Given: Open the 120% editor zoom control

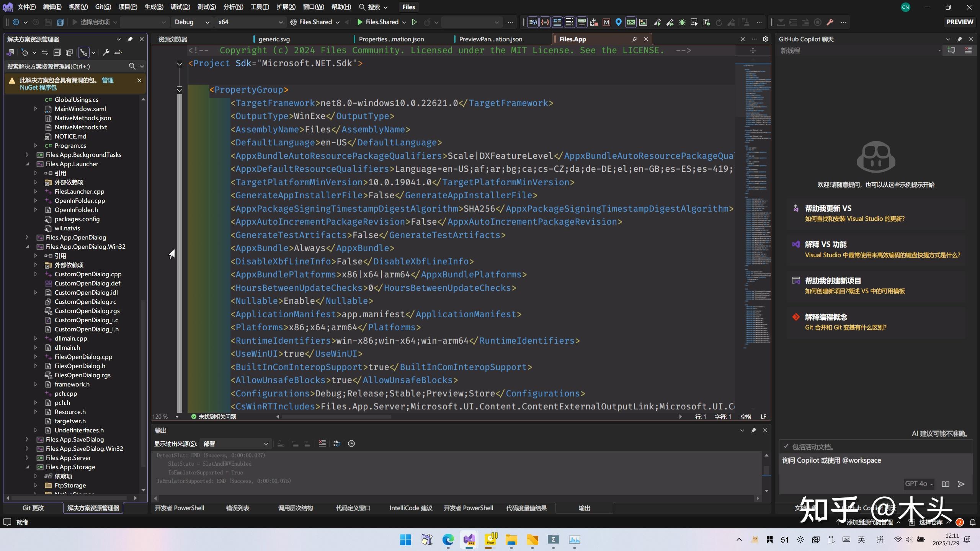Looking at the screenshot, I should pyautogui.click(x=163, y=417).
